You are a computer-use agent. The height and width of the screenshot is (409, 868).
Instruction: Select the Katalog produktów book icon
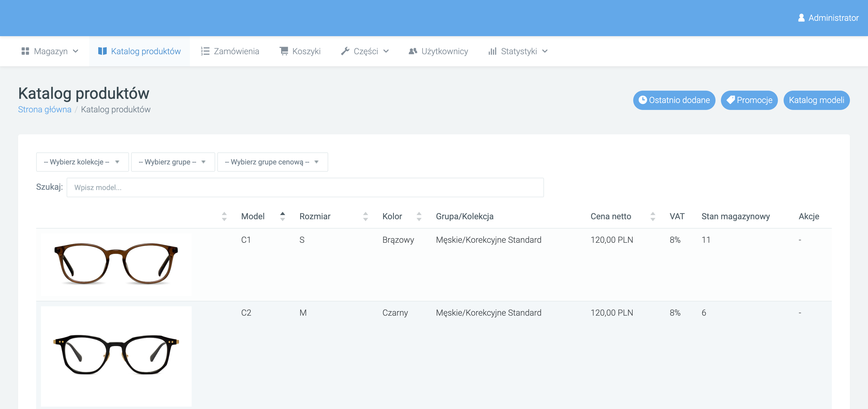click(103, 51)
